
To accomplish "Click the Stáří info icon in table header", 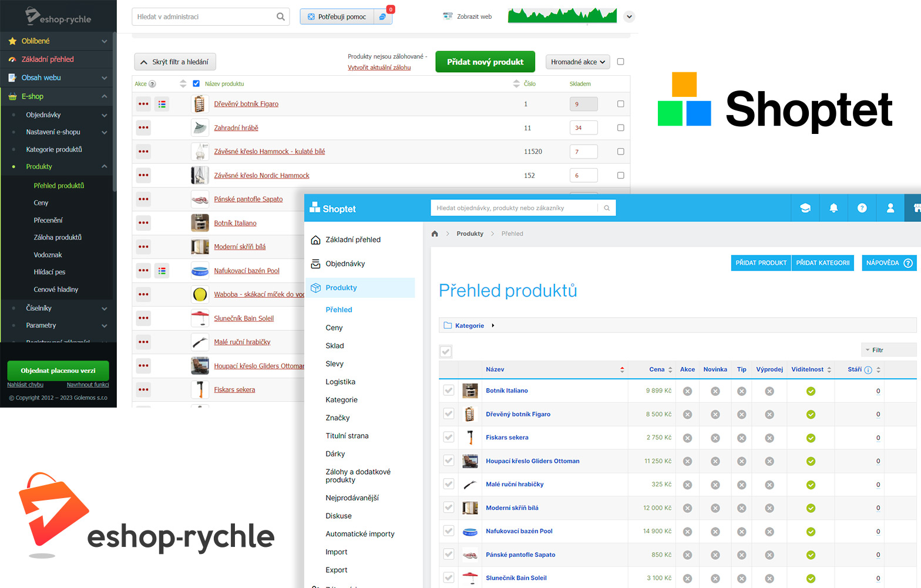I will (868, 370).
